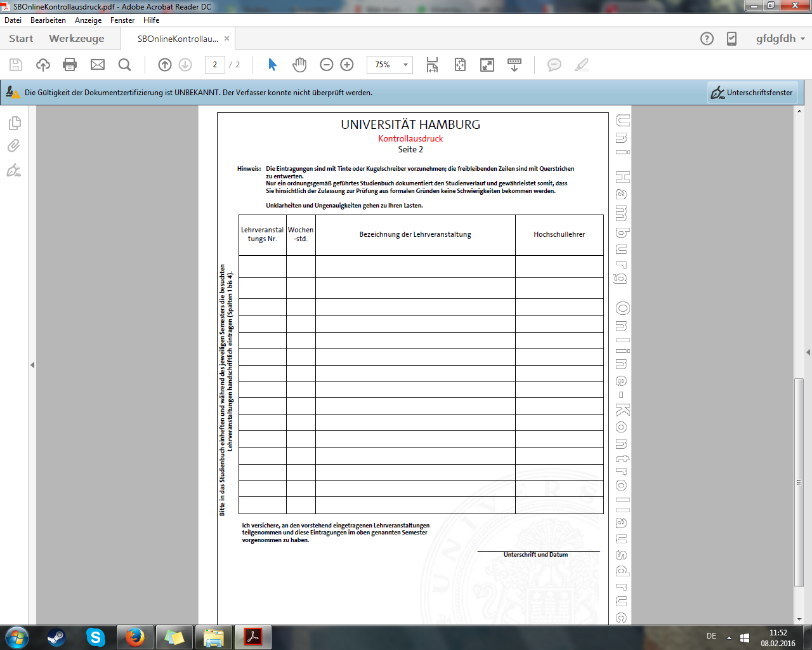Activate the hand pan tool
This screenshot has width=812, height=650.
click(x=299, y=65)
